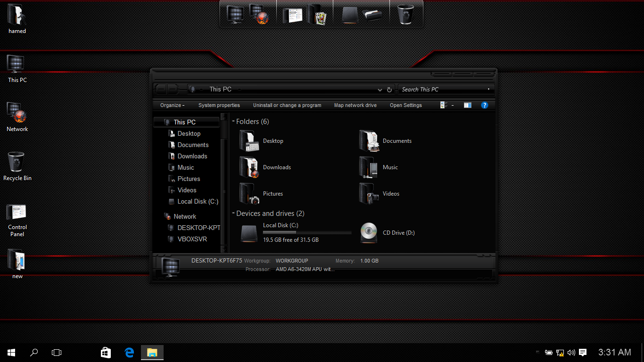Click the blue Help question mark icon
644x362 pixels.
coord(484,105)
